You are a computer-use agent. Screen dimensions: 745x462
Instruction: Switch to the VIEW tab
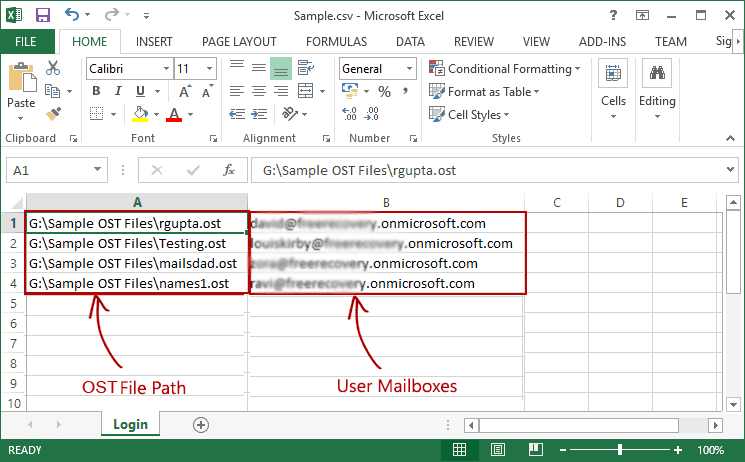536,42
